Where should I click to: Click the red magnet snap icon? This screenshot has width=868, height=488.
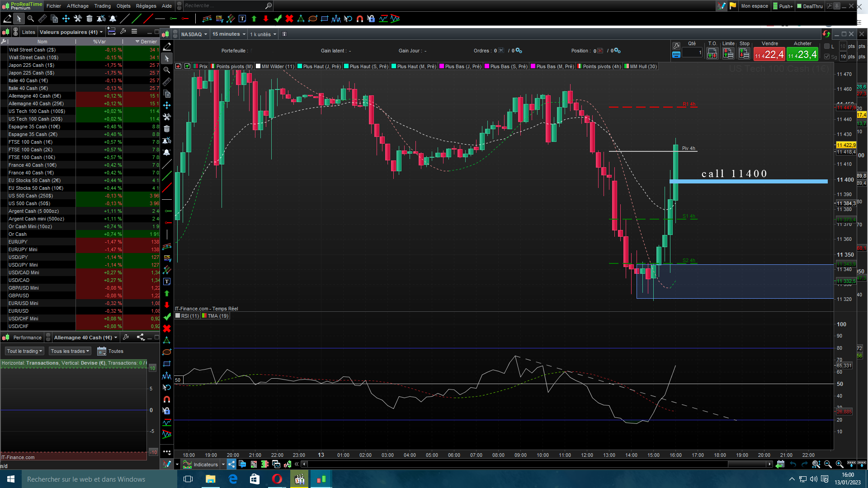360,19
